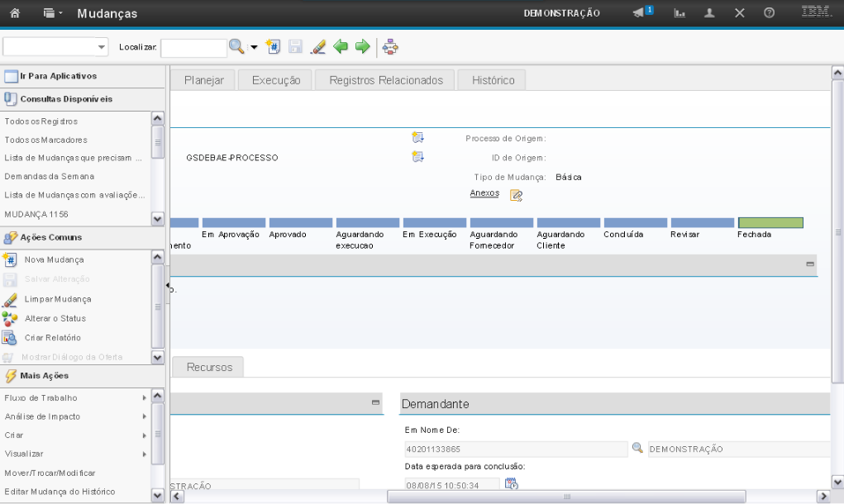Click the new record toolbar icon
Viewport: 844px width, 504px height.
(x=274, y=47)
